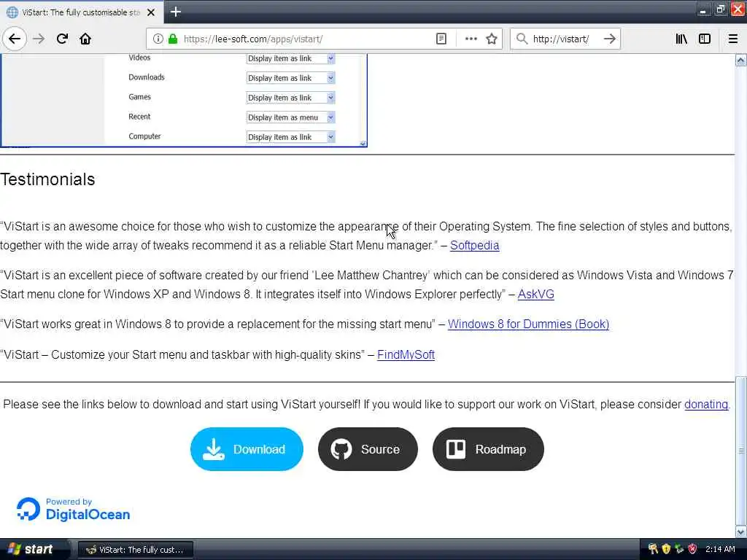Open the FindMySoft link
Image resolution: width=747 pixels, height=560 pixels.
click(x=406, y=355)
